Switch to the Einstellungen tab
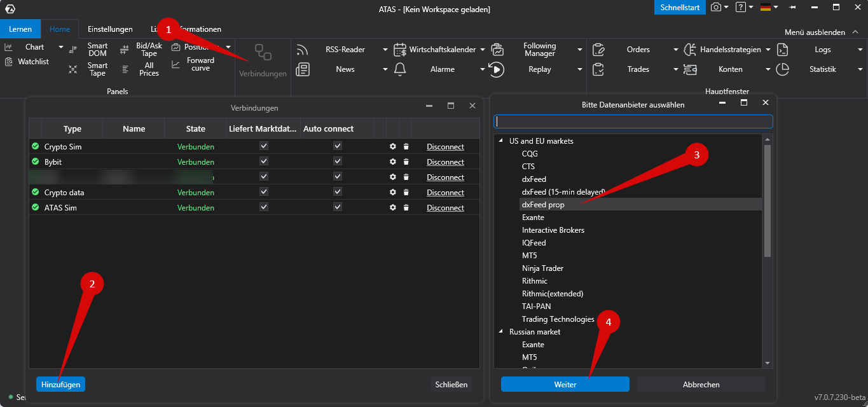This screenshot has height=407, width=868. (110, 29)
